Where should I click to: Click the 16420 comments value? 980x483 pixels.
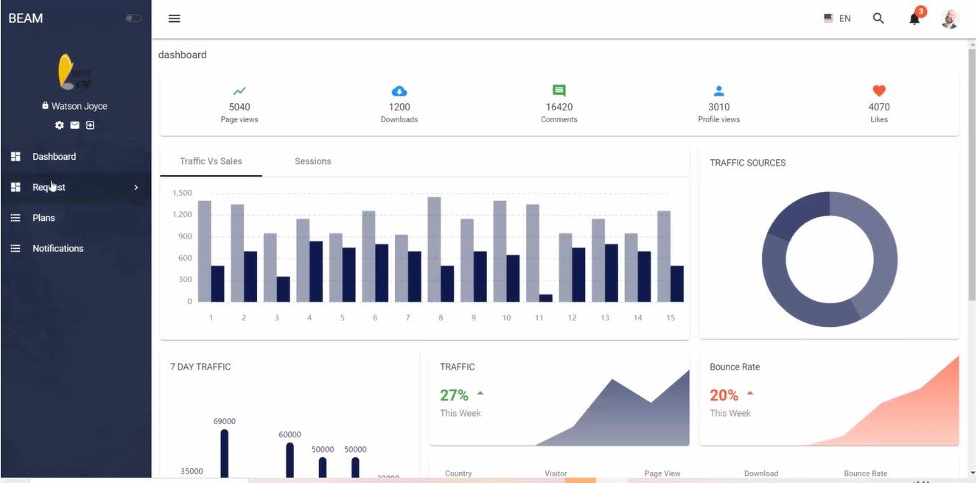click(x=559, y=107)
